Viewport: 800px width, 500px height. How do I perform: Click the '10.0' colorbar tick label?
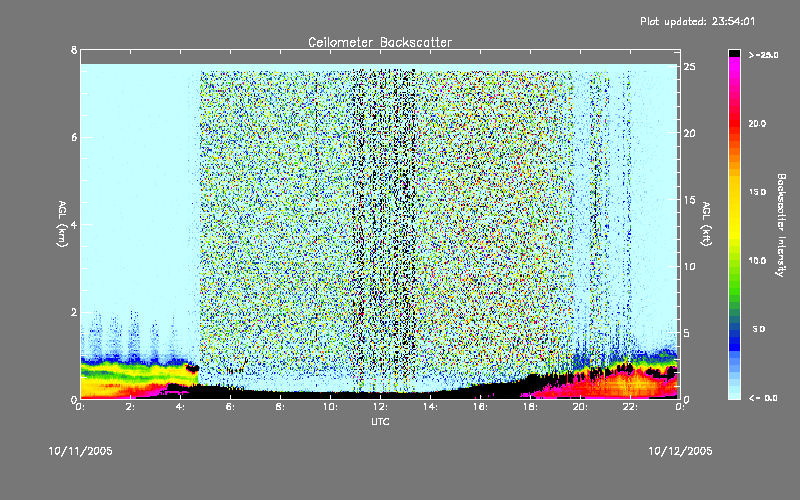click(x=757, y=261)
